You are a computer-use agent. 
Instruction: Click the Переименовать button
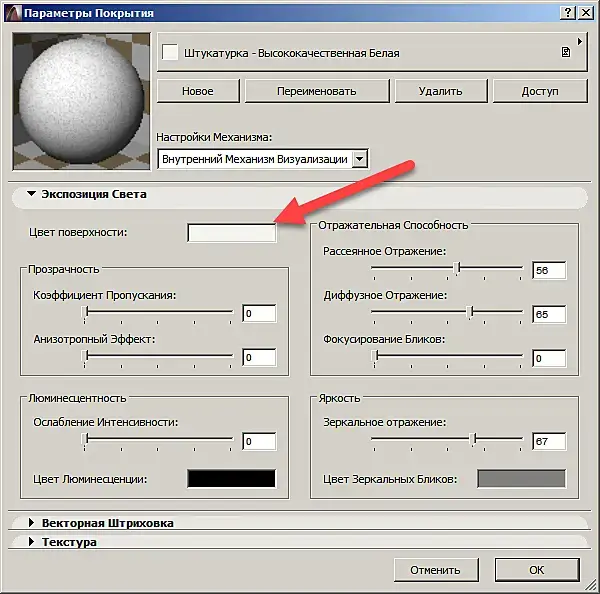tap(317, 91)
